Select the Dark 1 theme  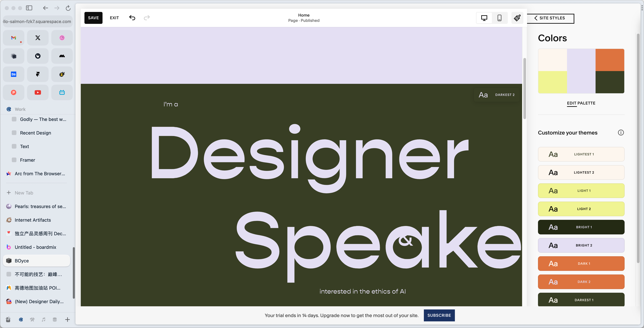pos(581,264)
